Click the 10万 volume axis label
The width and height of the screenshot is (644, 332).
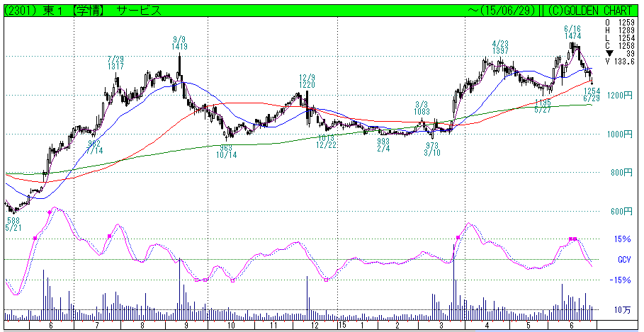pyautogui.click(x=622, y=311)
